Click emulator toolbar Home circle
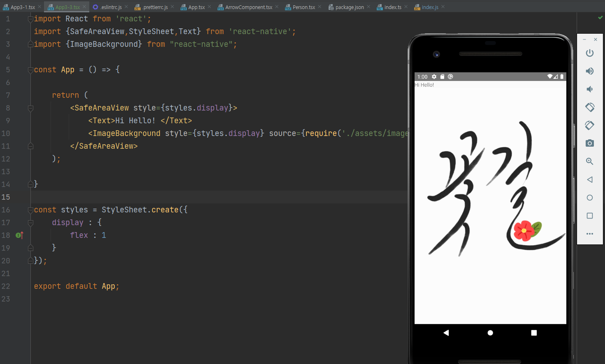605x364 pixels. [590, 198]
